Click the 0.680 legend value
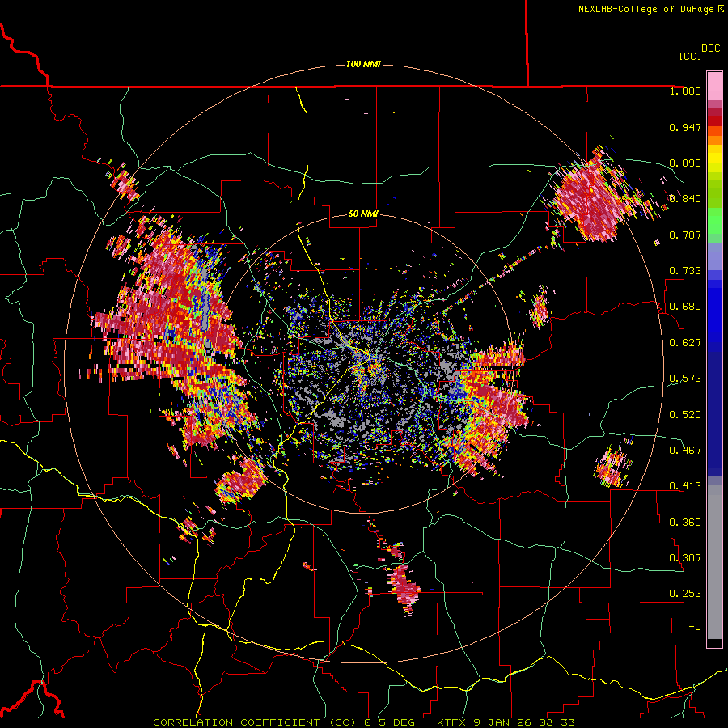728x728 pixels. [x=685, y=307]
